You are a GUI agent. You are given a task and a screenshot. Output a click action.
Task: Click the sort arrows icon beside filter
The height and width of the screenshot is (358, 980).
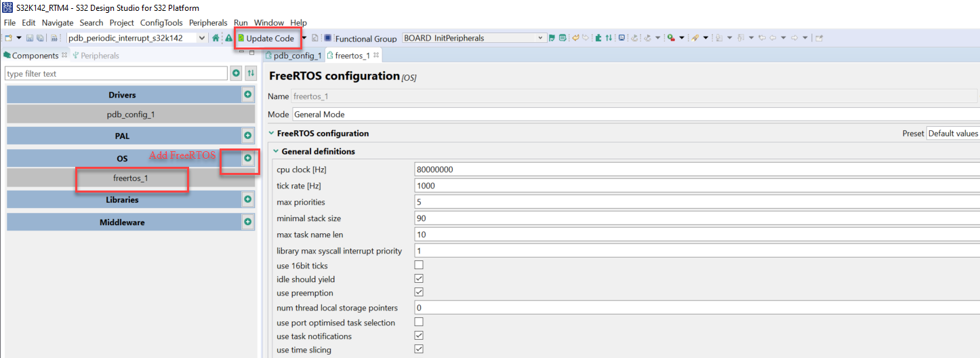[251, 73]
